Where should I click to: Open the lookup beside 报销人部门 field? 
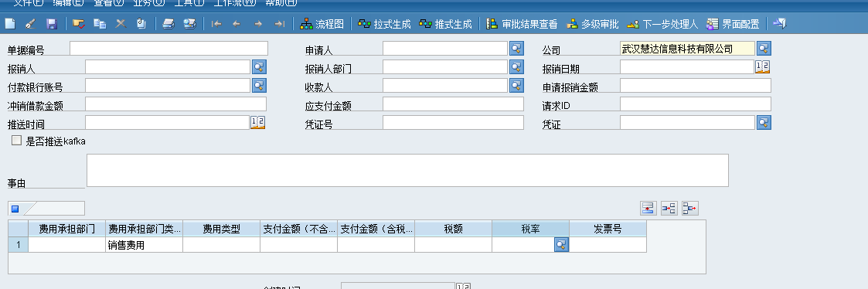(516, 67)
